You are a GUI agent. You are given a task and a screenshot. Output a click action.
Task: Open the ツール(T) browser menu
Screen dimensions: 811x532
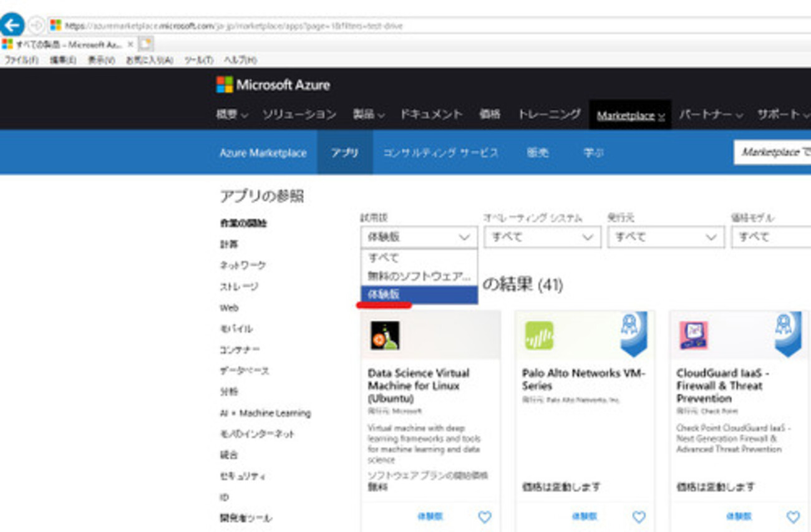click(x=199, y=60)
